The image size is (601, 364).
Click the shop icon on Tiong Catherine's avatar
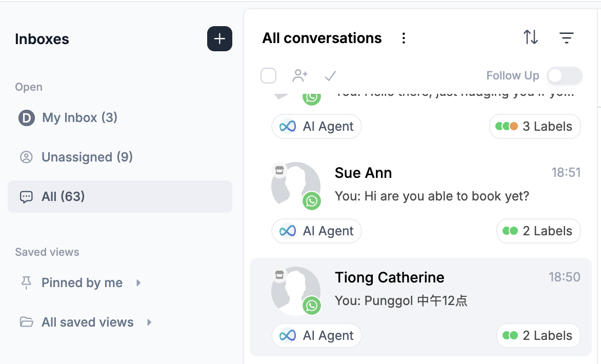click(279, 275)
